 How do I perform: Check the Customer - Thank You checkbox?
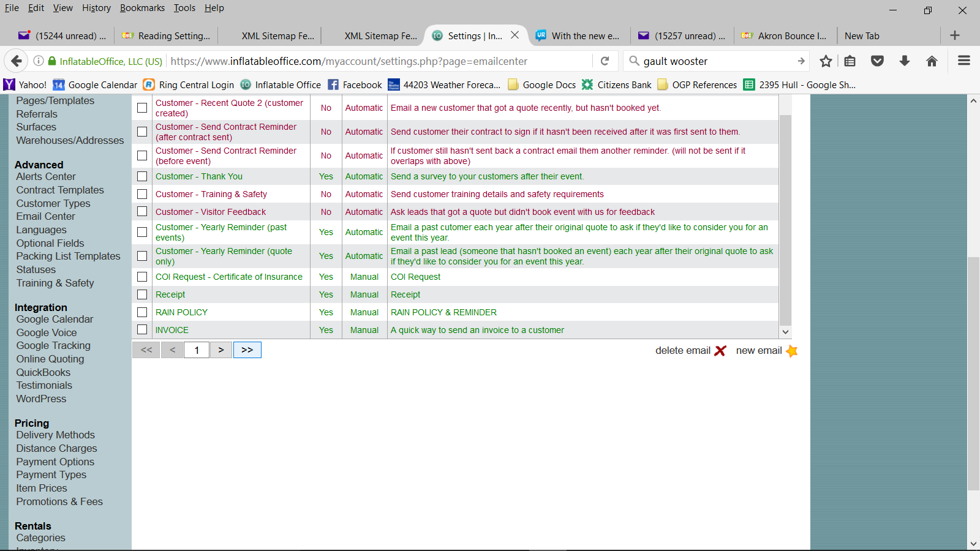[x=142, y=176]
